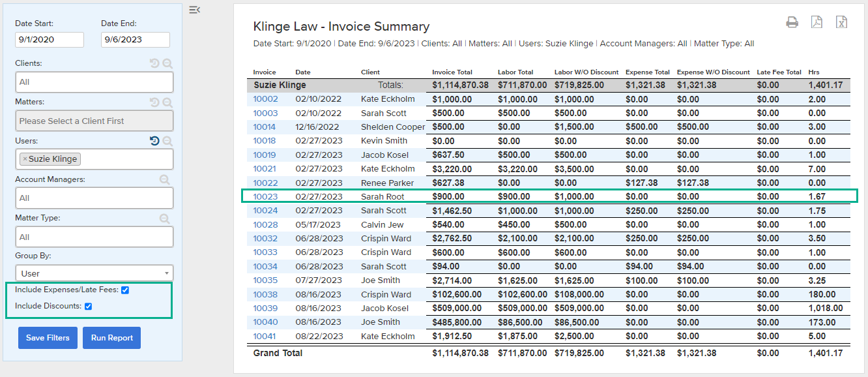Reset the Clients filter

[x=154, y=64]
